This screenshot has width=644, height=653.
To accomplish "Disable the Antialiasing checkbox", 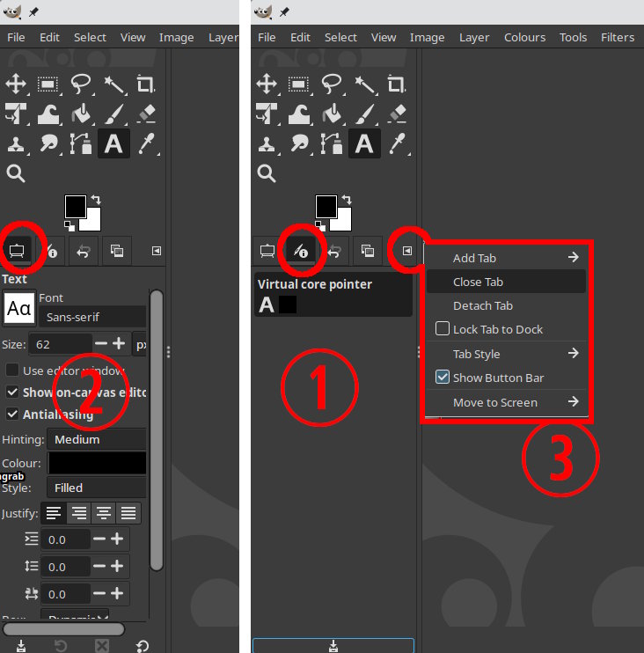I will [12, 414].
